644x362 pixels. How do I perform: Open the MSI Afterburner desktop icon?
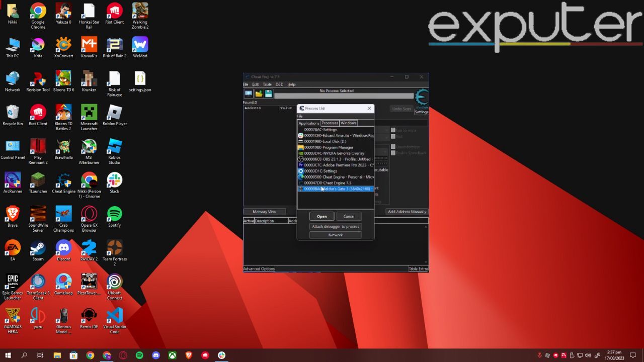[89, 152]
